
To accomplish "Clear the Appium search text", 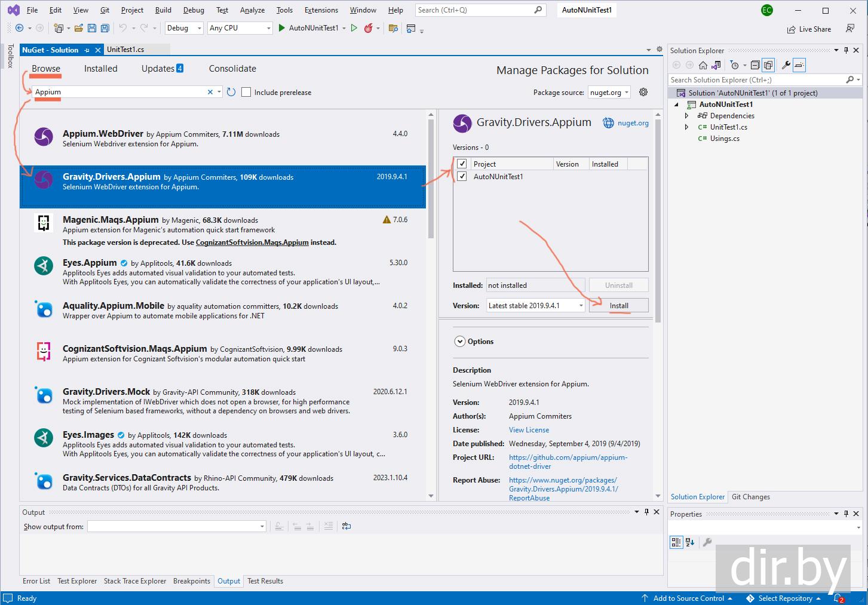I will (x=210, y=92).
